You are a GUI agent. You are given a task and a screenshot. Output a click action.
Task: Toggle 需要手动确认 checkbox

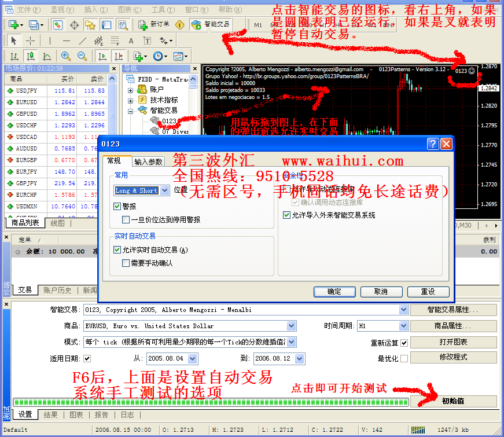click(126, 263)
